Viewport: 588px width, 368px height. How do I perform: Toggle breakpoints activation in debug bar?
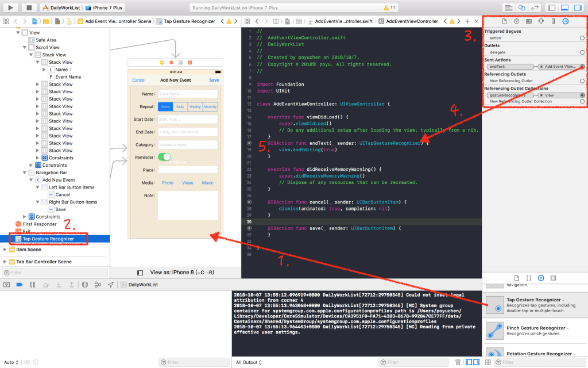click(20, 284)
